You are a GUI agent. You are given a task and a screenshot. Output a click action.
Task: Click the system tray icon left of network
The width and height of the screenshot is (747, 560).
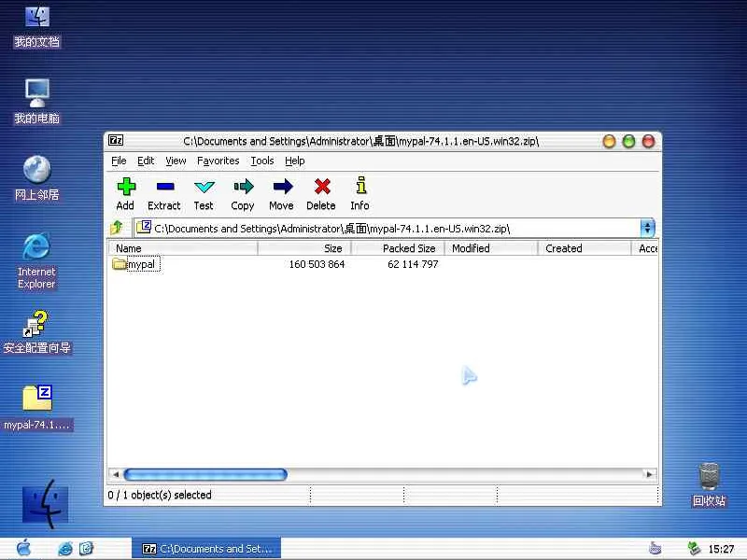[x=655, y=549]
